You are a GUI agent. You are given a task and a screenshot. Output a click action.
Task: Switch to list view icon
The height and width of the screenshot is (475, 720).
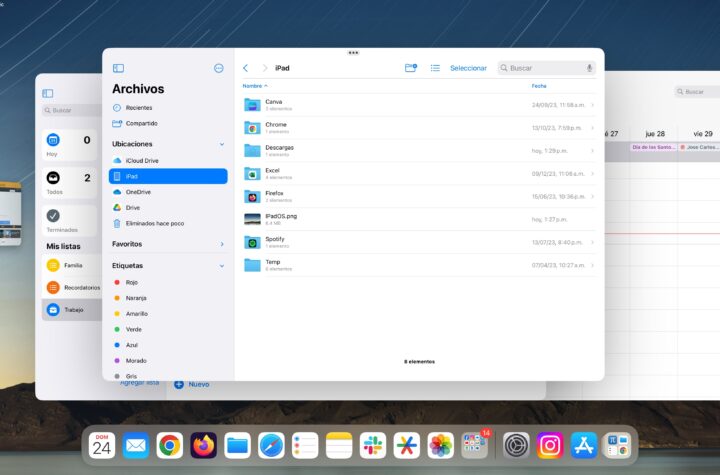(435, 68)
